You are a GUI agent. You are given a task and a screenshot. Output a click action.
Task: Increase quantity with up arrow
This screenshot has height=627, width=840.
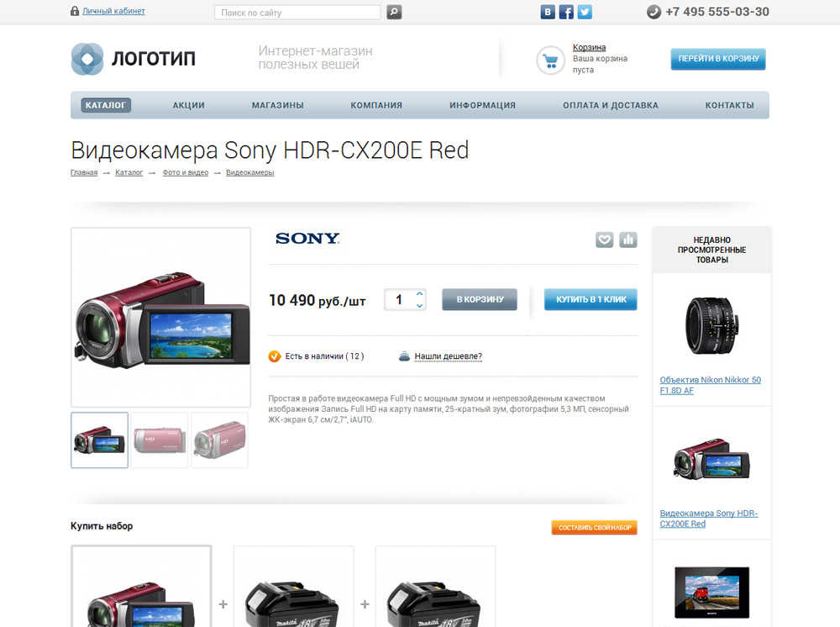(x=419, y=293)
